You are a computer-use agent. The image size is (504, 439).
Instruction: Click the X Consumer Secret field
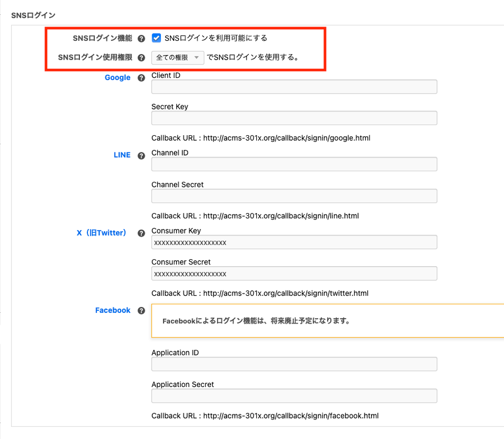click(x=294, y=274)
